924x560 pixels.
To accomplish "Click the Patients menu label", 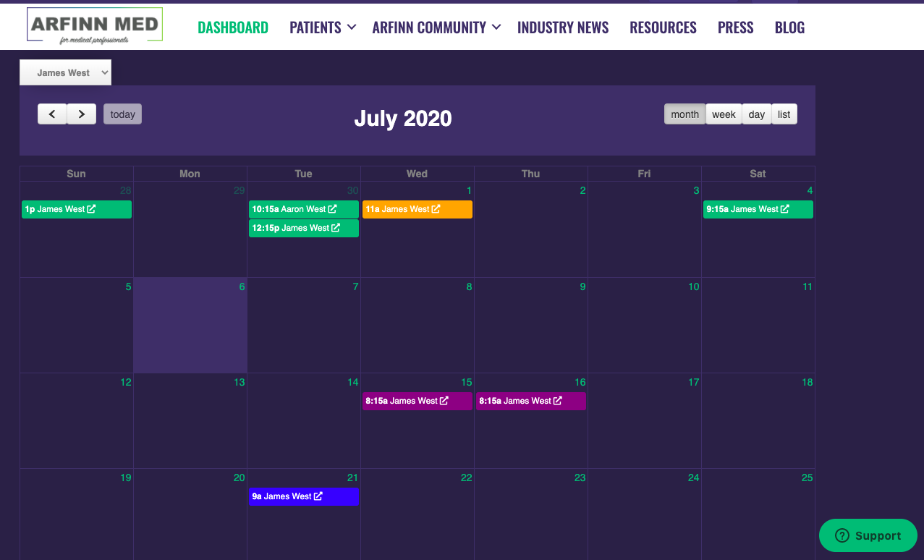I will [315, 27].
